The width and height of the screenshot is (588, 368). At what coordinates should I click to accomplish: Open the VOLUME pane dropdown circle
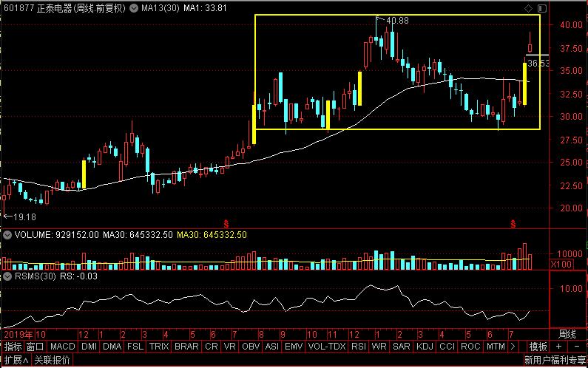pos(7,235)
